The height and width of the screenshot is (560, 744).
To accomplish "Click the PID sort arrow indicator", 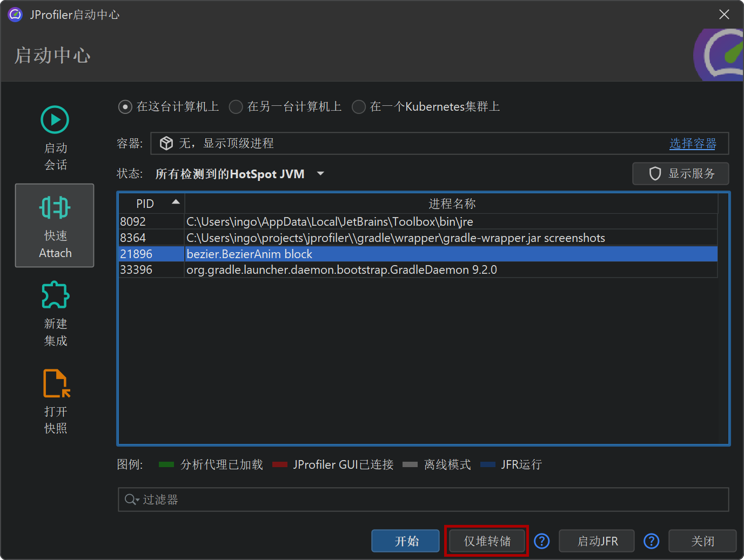I will (176, 202).
